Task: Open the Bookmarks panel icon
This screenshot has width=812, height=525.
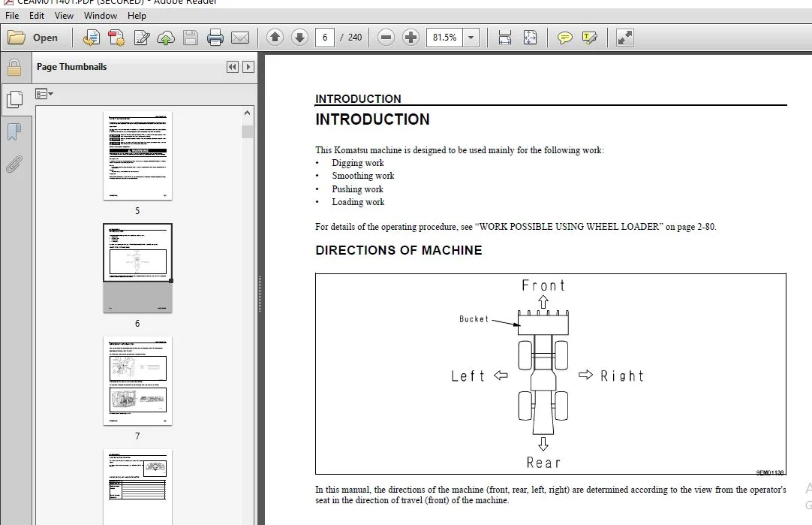Action: coord(14,131)
